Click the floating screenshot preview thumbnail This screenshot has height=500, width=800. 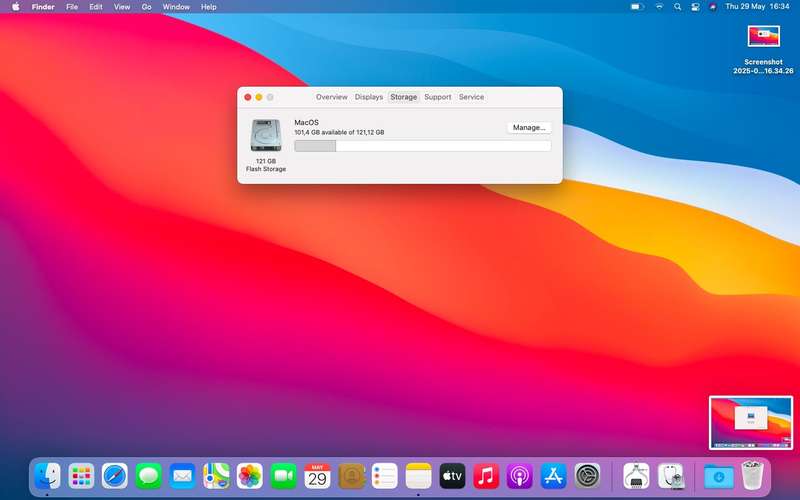(751, 422)
